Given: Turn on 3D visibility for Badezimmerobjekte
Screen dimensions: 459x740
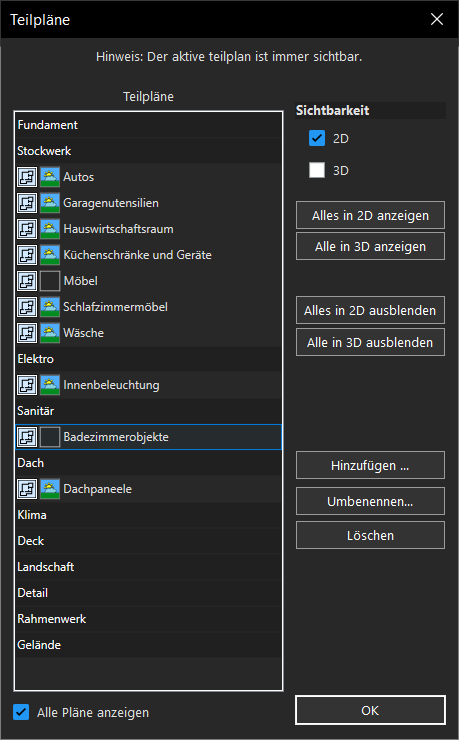Looking at the screenshot, I should (50, 437).
